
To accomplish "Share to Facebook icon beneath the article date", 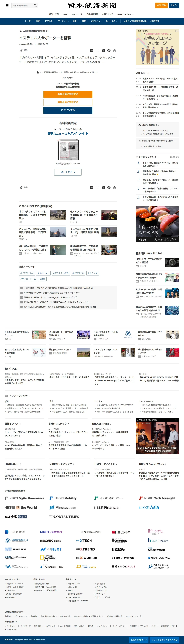I will [x=109, y=50].
